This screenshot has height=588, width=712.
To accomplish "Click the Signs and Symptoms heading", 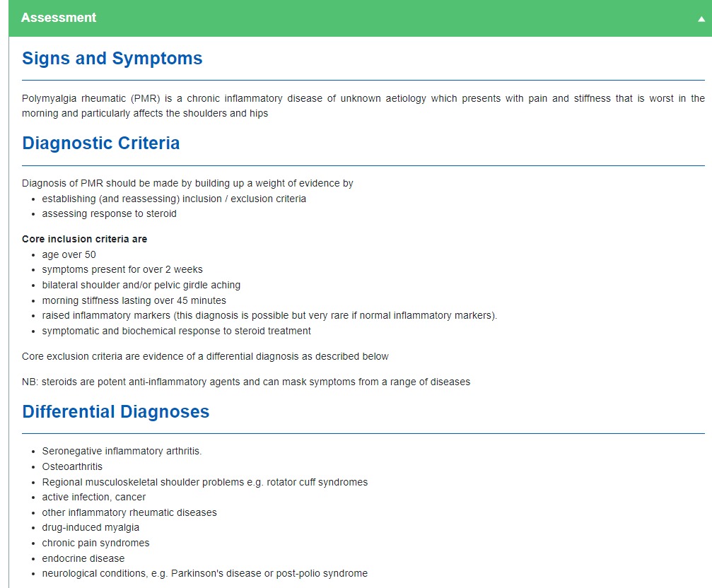I will coord(112,59).
